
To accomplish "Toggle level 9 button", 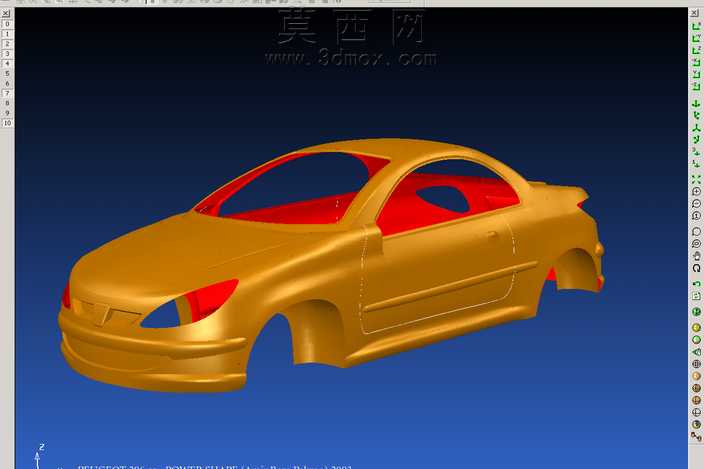I will [x=7, y=113].
